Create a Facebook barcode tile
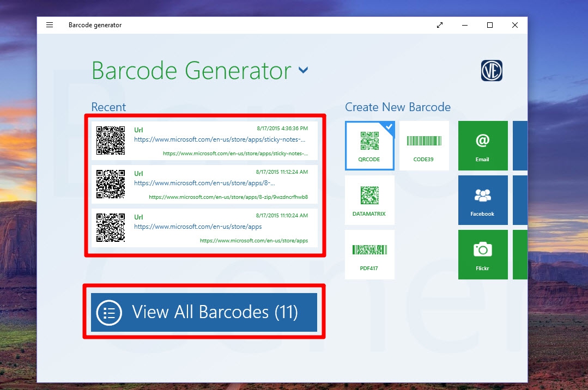The height and width of the screenshot is (390, 588). coord(483,200)
